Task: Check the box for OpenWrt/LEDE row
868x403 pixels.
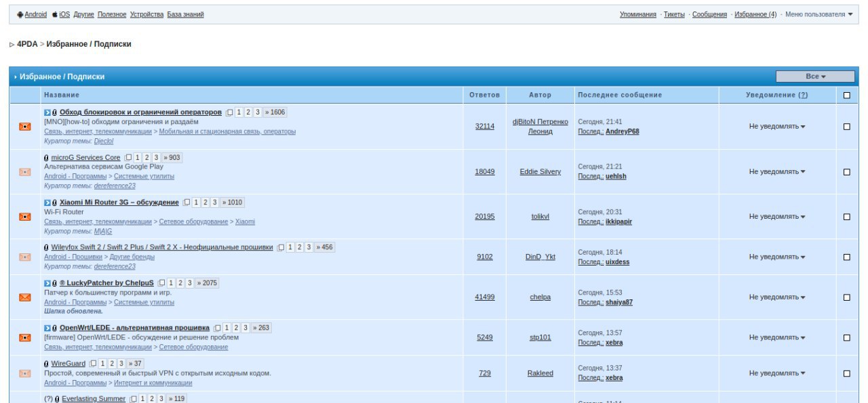Action: [x=846, y=337]
